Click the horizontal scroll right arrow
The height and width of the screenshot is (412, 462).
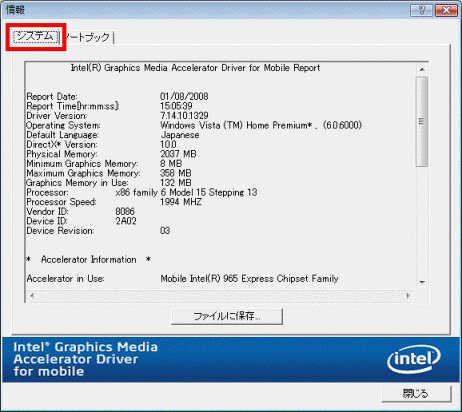pos(408,295)
